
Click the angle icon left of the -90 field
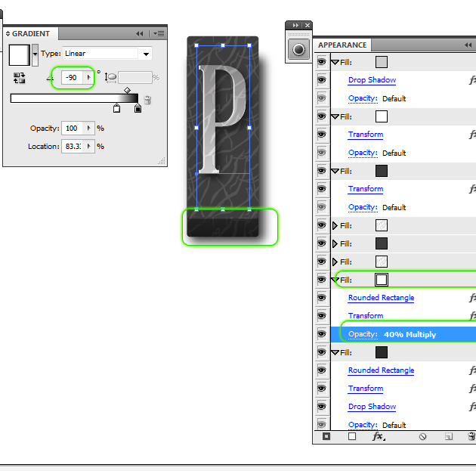(50, 78)
